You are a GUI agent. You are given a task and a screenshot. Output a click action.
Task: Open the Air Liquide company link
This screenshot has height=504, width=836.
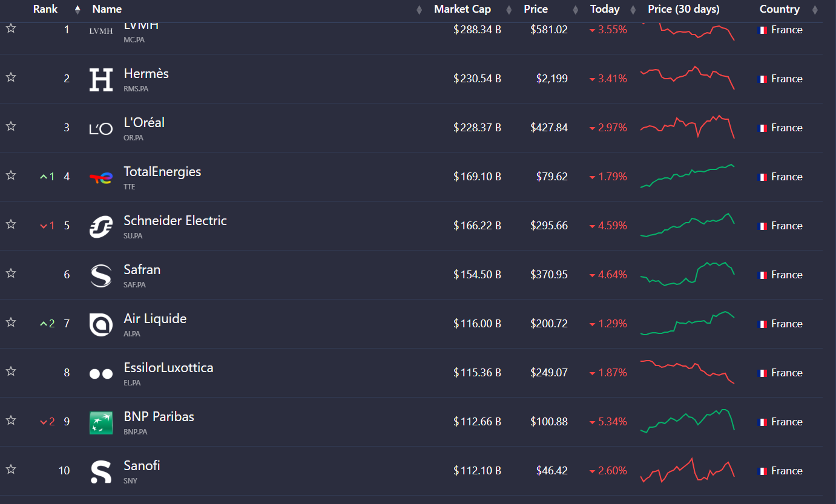coord(155,319)
